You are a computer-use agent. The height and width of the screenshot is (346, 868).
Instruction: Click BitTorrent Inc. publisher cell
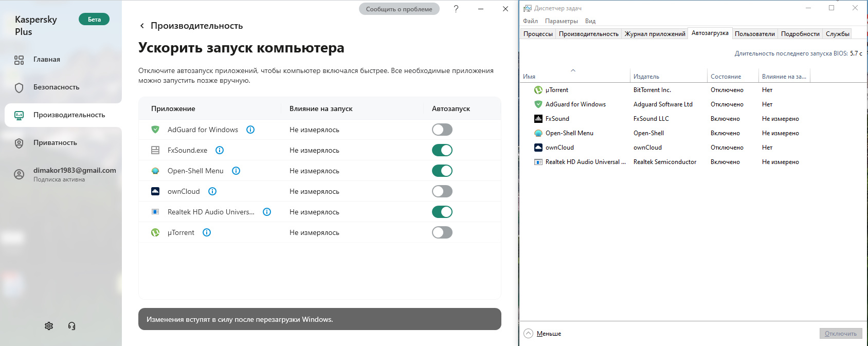(x=652, y=90)
